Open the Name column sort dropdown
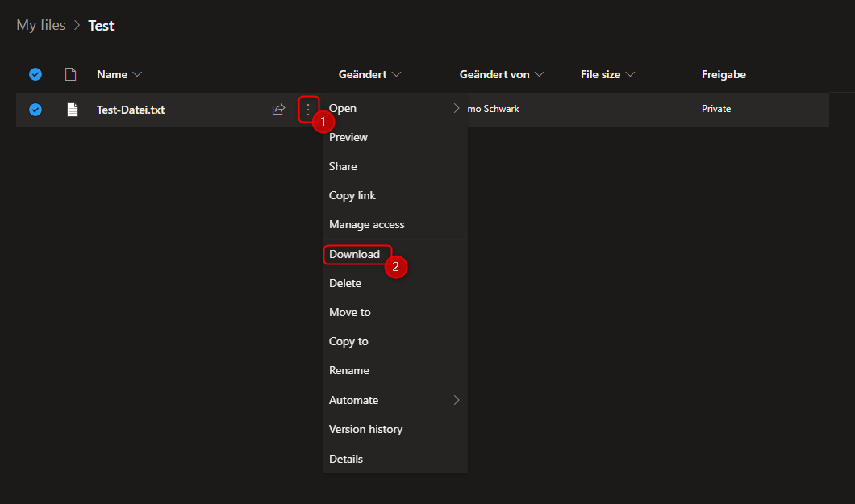855x504 pixels. 119,74
